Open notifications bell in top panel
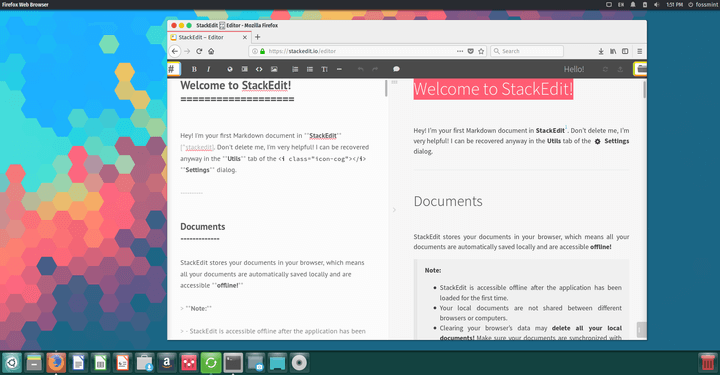This screenshot has width=720, height=375. coord(633,5)
